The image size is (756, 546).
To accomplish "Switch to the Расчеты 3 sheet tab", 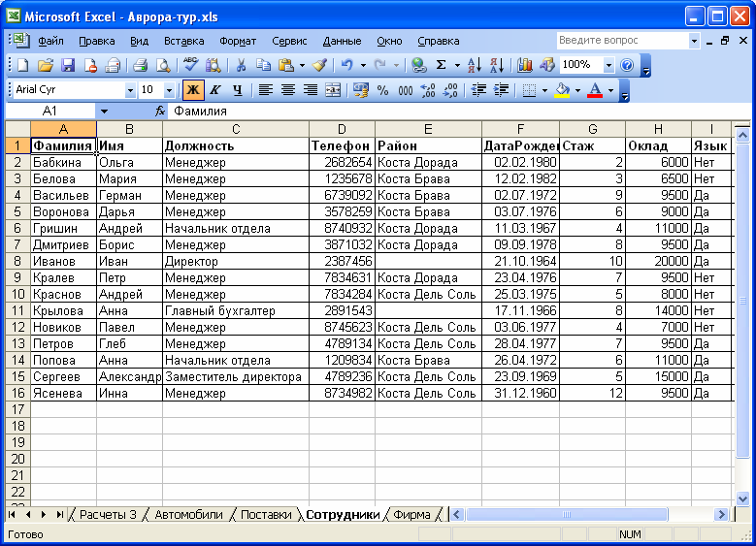I will [108, 515].
